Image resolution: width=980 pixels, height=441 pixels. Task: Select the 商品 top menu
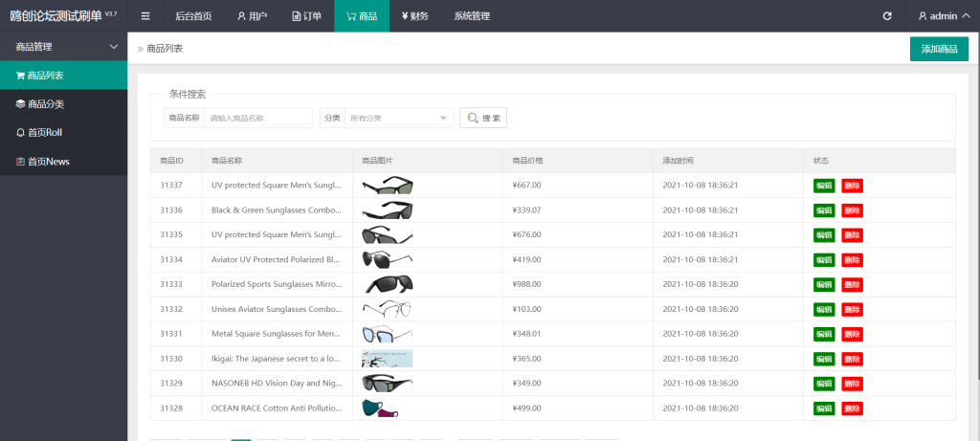(361, 16)
